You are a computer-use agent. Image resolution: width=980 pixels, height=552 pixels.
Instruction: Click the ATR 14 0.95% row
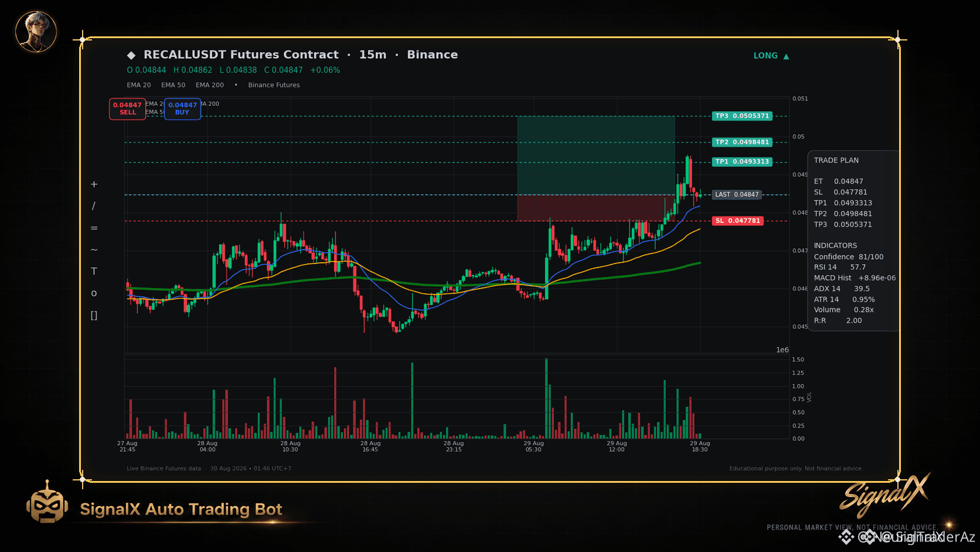pyautogui.click(x=844, y=299)
